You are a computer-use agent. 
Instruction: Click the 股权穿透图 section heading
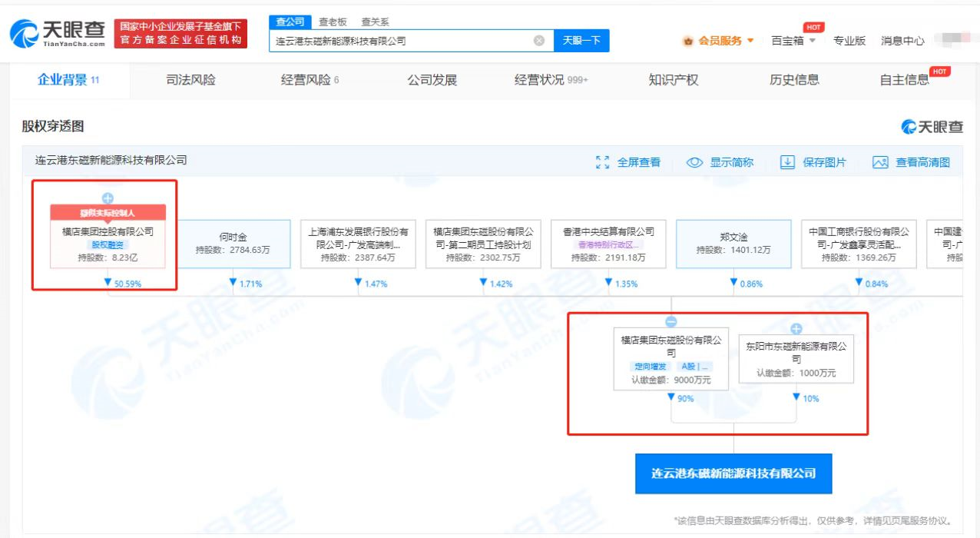click(x=52, y=127)
